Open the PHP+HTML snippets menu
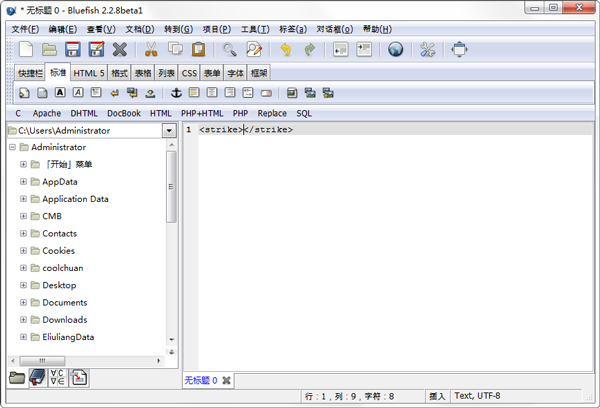This screenshot has height=408, width=600. click(202, 113)
